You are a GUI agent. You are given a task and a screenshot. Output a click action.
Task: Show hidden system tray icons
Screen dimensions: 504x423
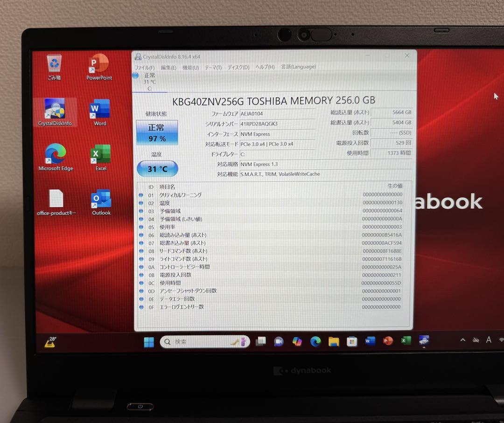[463, 340]
